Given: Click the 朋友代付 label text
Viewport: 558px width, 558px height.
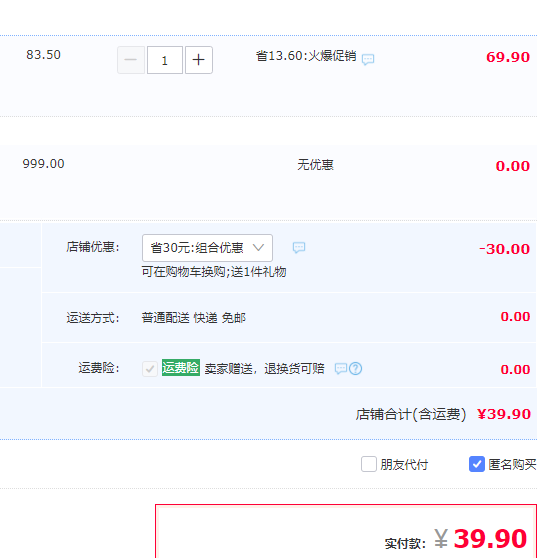Looking at the screenshot, I should 404,464.
